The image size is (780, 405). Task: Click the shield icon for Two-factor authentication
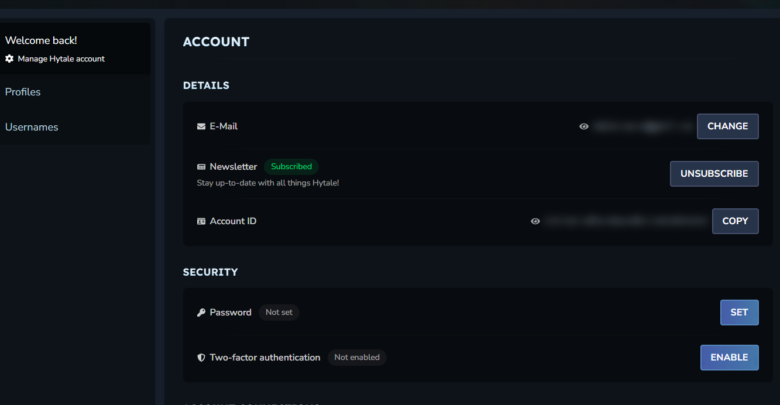(x=201, y=357)
